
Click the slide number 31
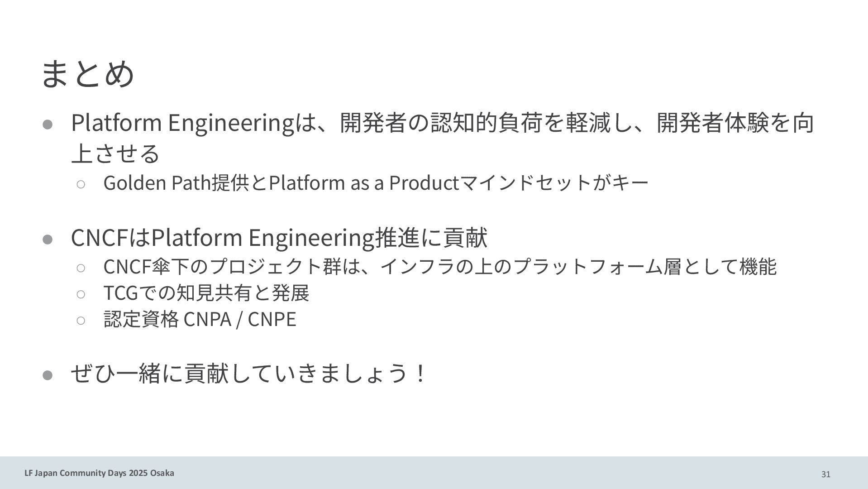click(826, 475)
